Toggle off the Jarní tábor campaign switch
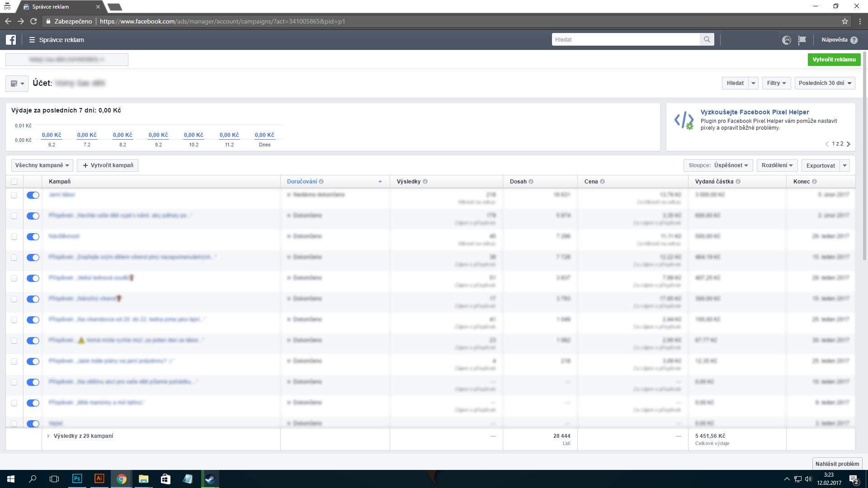 (33, 195)
